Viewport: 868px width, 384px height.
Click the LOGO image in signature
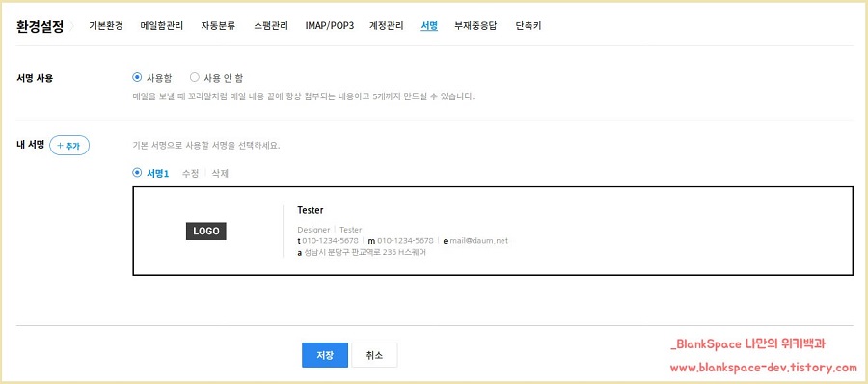pyautogui.click(x=206, y=231)
